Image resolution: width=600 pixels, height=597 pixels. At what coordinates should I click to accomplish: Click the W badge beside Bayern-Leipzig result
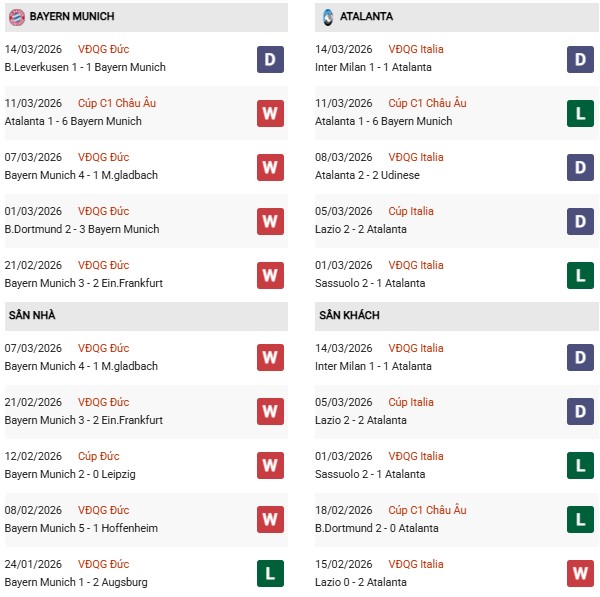tap(270, 466)
